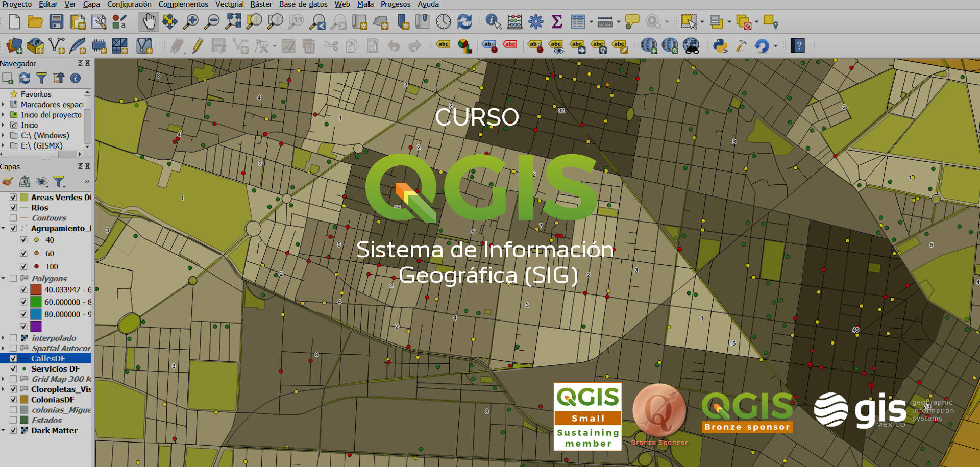Open the Capa menu

(91, 4)
